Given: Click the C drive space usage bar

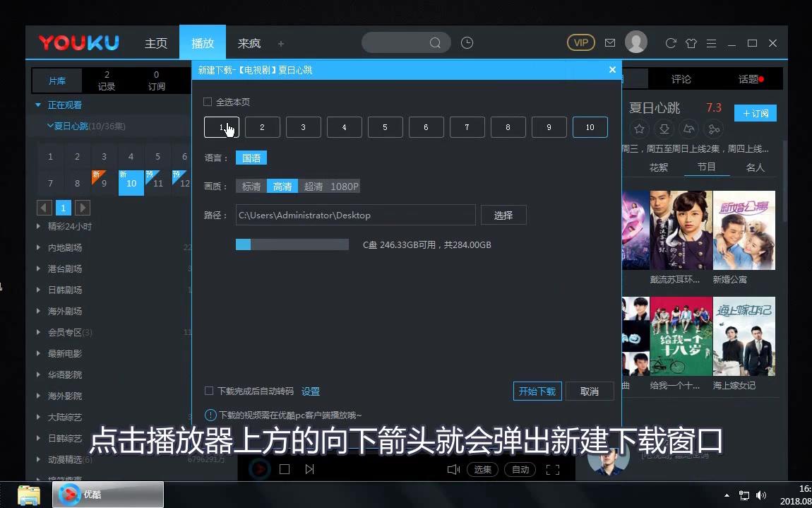Looking at the screenshot, I should point(292,244).
